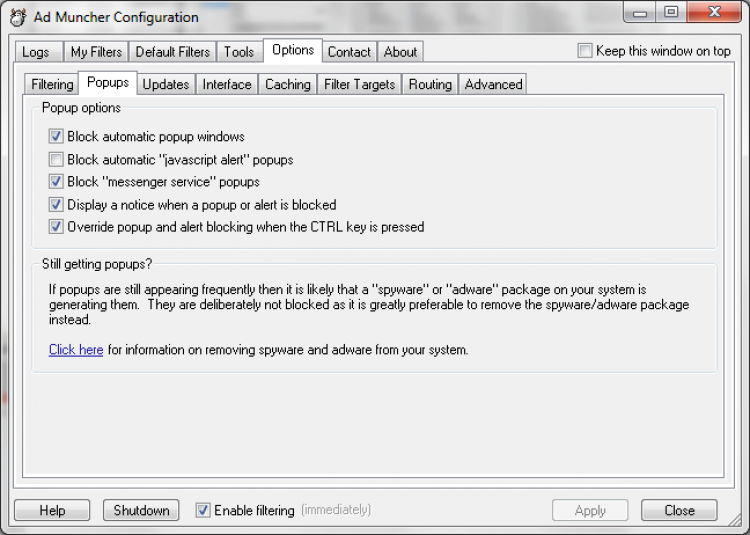The image size is (750, 535).
Task: Open the Updates sub-tab
Action: [166, 85]
